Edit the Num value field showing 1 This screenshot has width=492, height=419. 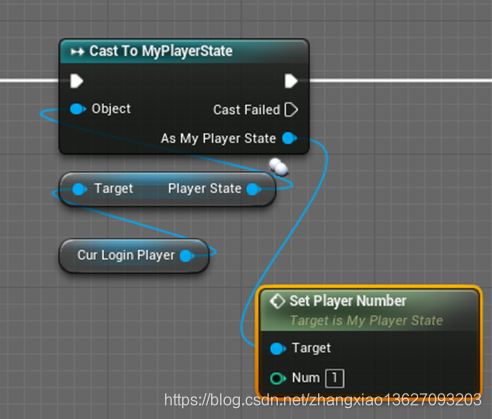335,378
